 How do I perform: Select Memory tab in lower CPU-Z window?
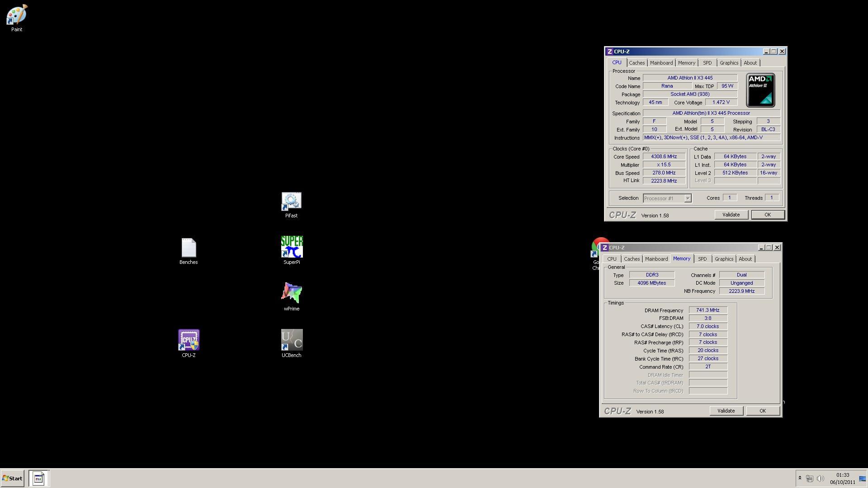point(681,258)
